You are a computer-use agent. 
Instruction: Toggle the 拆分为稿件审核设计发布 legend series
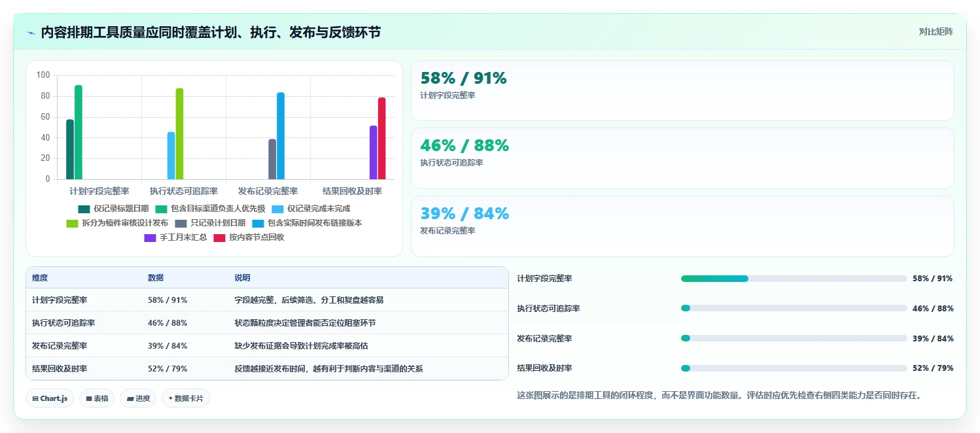tap(117, 223)
